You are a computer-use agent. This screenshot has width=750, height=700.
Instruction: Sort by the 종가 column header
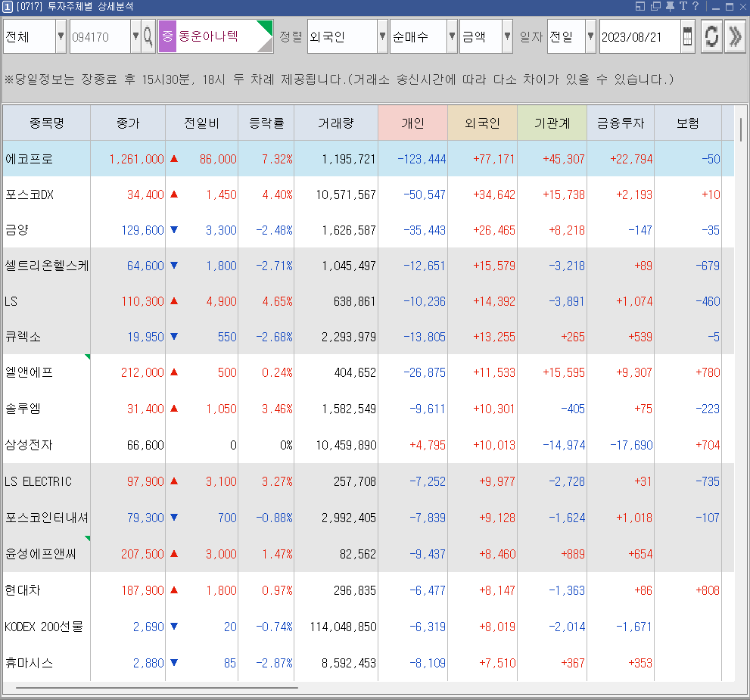[128, 123]
